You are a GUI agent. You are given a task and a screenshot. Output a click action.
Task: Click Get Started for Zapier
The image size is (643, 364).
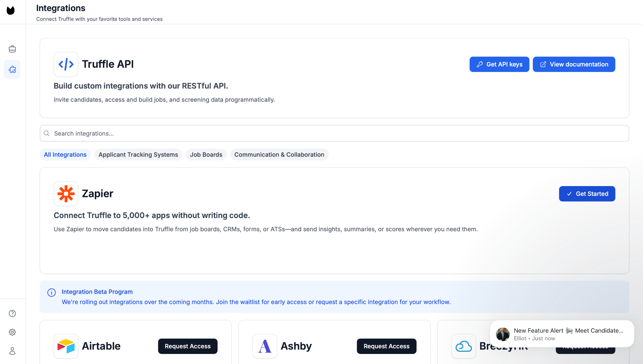click(x=587, y=194)
